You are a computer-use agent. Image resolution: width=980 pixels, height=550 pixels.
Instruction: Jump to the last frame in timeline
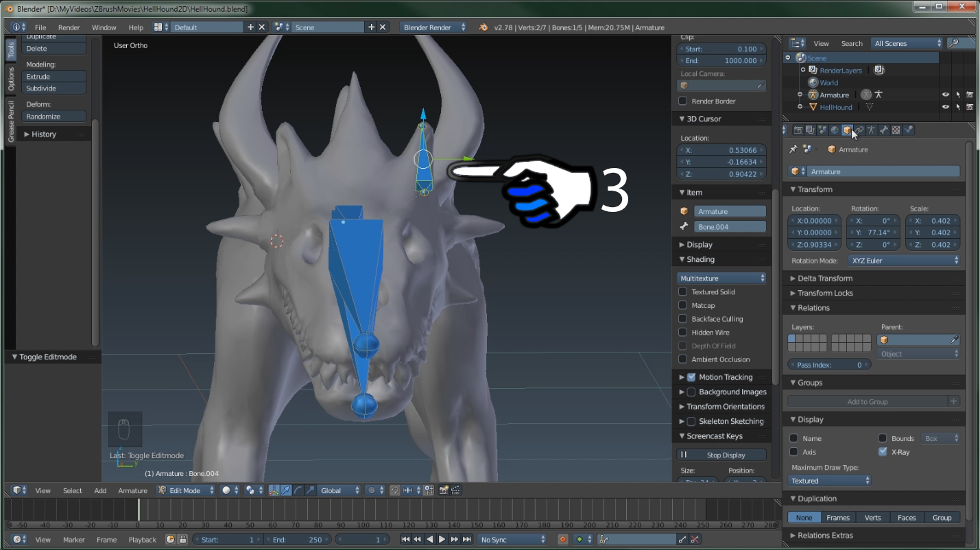click(x=467, y=540)
